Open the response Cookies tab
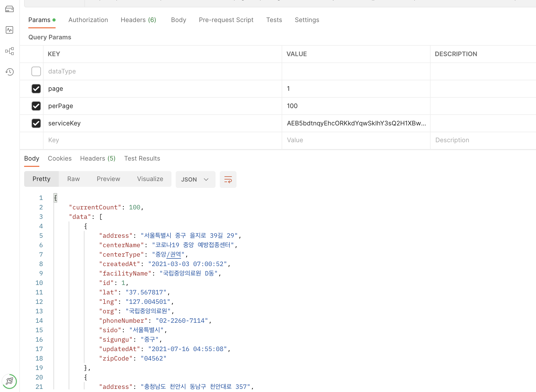This screenshot has width=536, height=392. coord(60,158)
